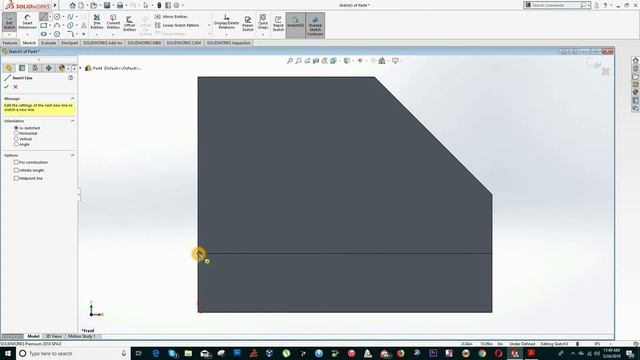The width and height of the screenshot is (640, 360).
Task: Open the PropertyManager tab icon
Action: click(x=22, y=68)
